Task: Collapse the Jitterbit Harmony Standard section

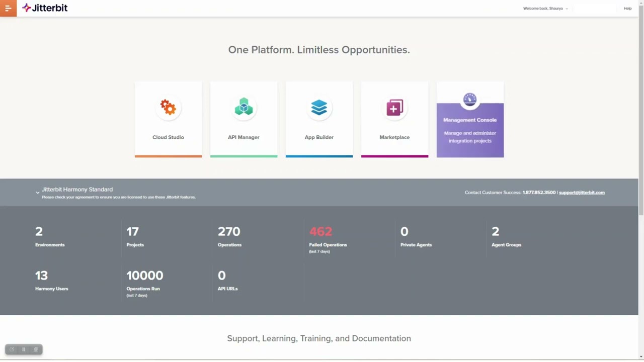Action: pyautogui.click(x=38, y=193)
